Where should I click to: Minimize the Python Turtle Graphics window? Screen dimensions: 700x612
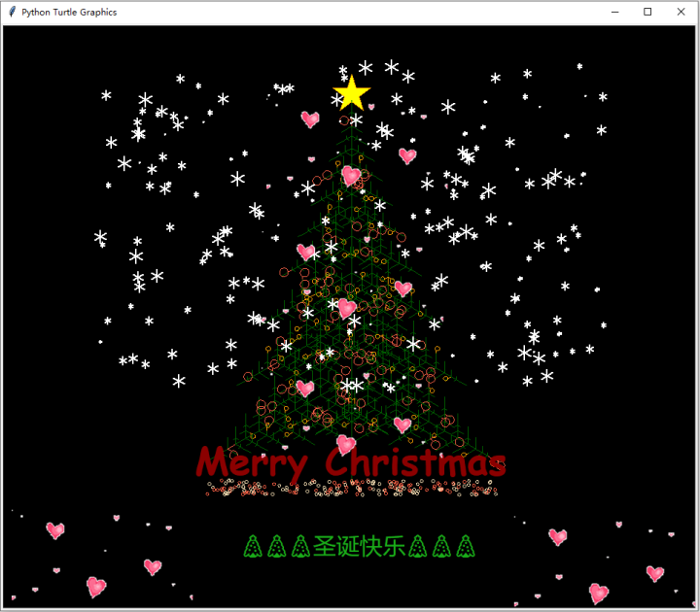[x=614, y=12]
